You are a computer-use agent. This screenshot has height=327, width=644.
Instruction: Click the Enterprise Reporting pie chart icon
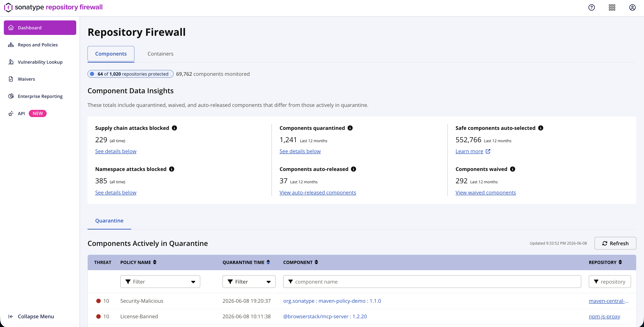click(x=11, y=96)
